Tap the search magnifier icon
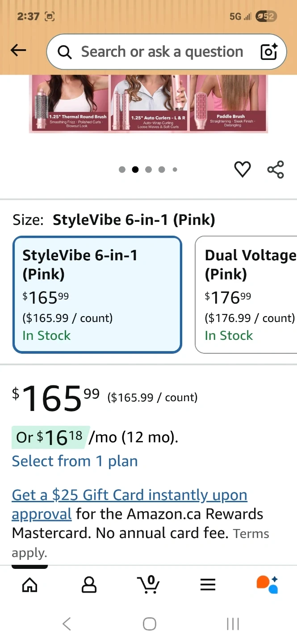Image resolution: width=297 pixels, height=644 pixels. 65,52
